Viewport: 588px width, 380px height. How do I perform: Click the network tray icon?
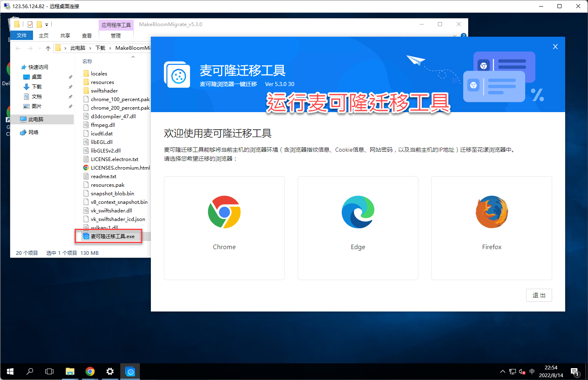(513, 371)
